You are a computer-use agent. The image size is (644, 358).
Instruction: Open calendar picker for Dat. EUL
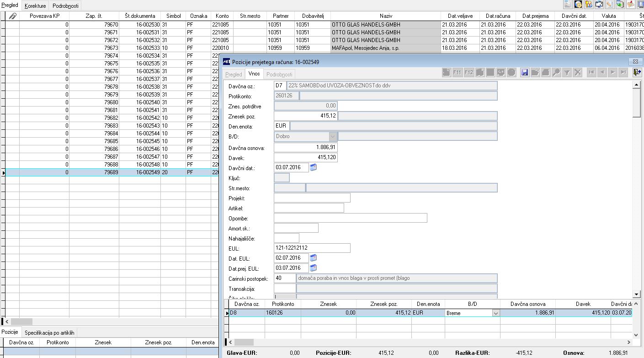point(314,258)
